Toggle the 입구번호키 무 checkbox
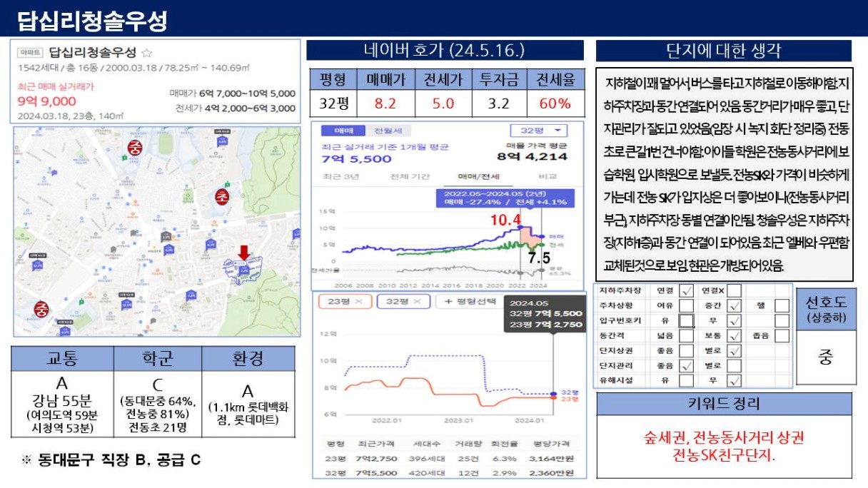The height and width of the screenshot is (488, 868). coord(734,321)
